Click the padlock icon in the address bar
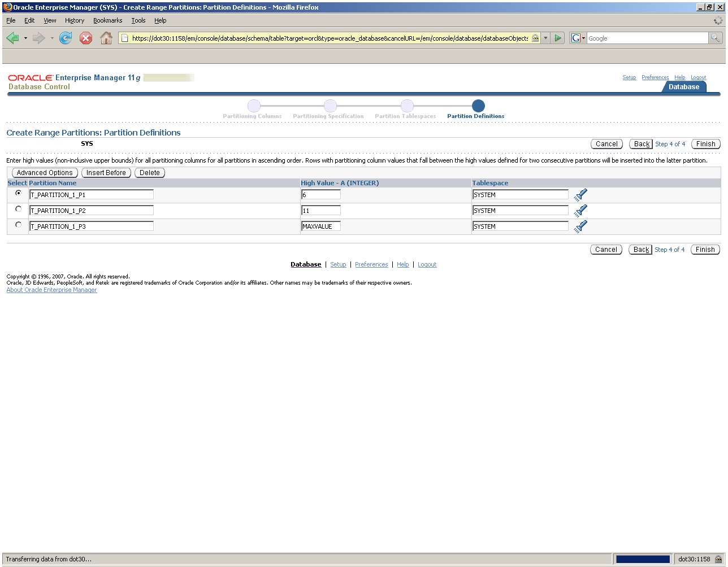 (535, 38)
